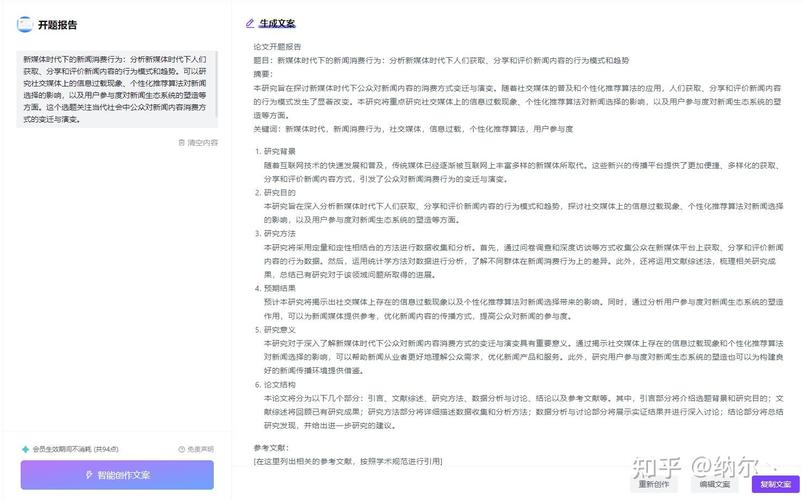Click 清空内容 to clear the input
Viewport: 803px width, 500px height.
[x=202, y=142]
